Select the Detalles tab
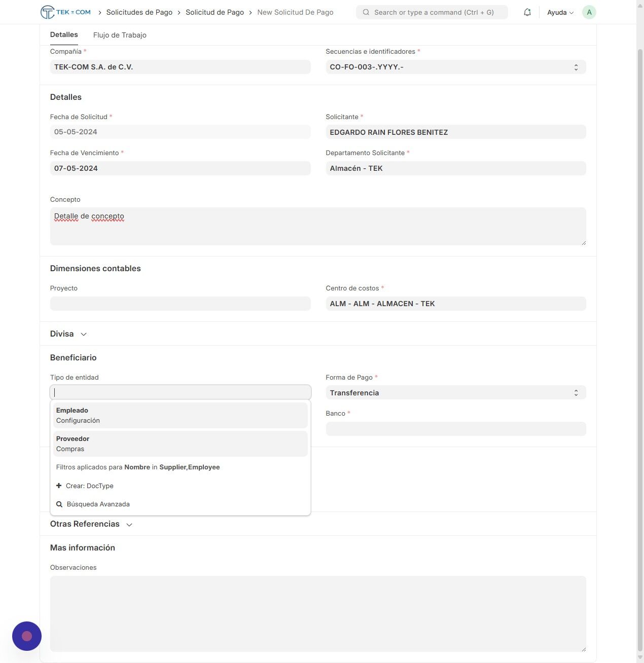This screenshot has height=663, width=644. point(64,34)
